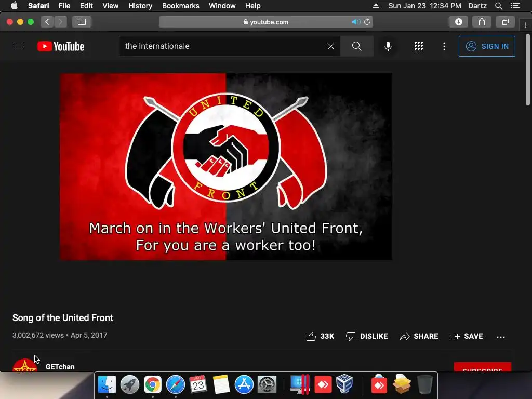Open Parallels Desktop from the Dock
This screenshot has width=532, height=399.
click(300, 384)
